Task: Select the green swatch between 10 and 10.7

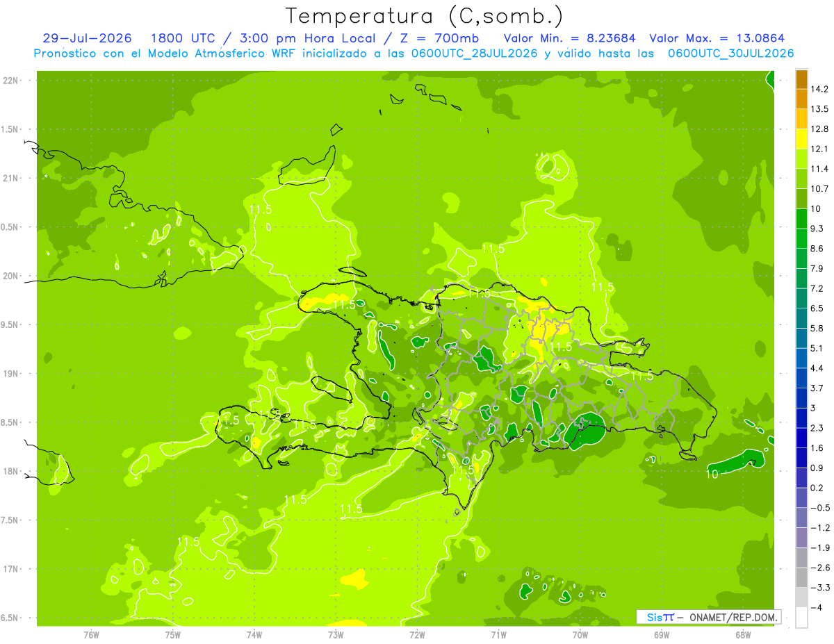Action: tap(801, 199)
